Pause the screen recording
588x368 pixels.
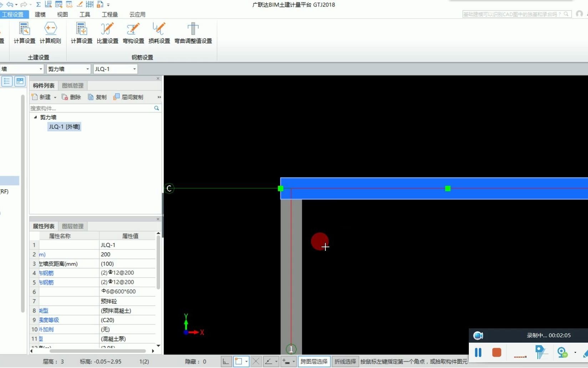pos(478,353)
